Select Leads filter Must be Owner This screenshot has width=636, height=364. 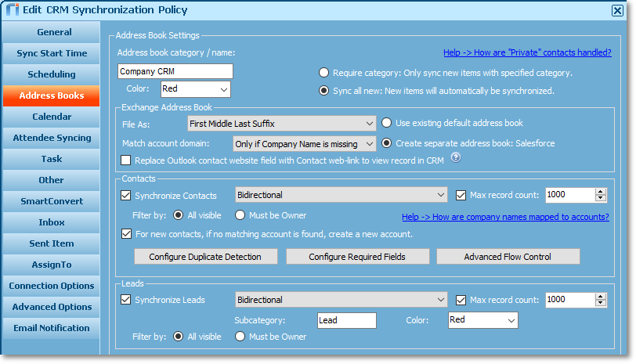pos(240,337)
